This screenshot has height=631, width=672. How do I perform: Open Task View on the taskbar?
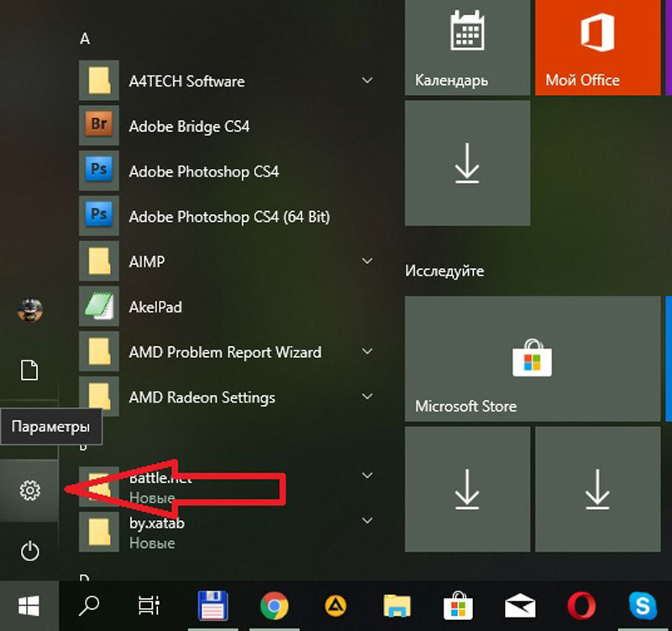coord(149,606)
